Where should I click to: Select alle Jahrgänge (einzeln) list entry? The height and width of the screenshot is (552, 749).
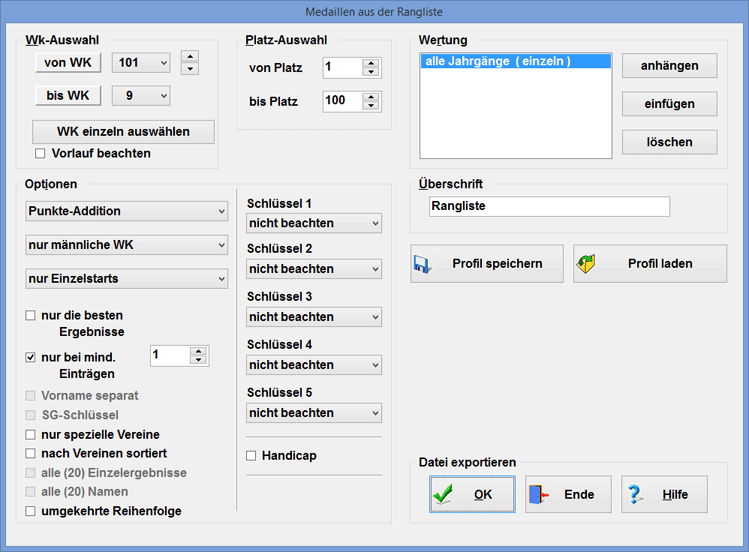[497, 61]
